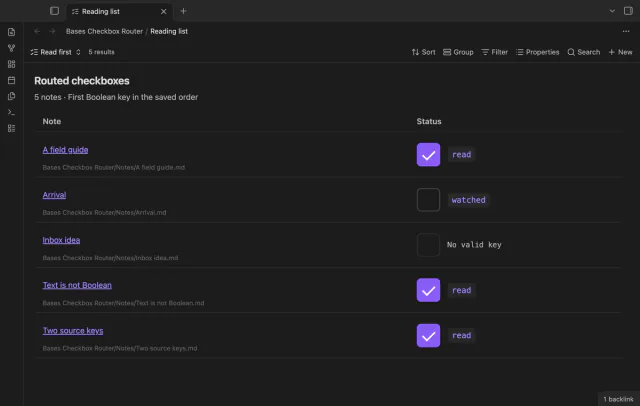Create a New note entry
Image resolution: width=640 pixels, height=406 pixels.
pyautogui.click(x=620, y=52)
